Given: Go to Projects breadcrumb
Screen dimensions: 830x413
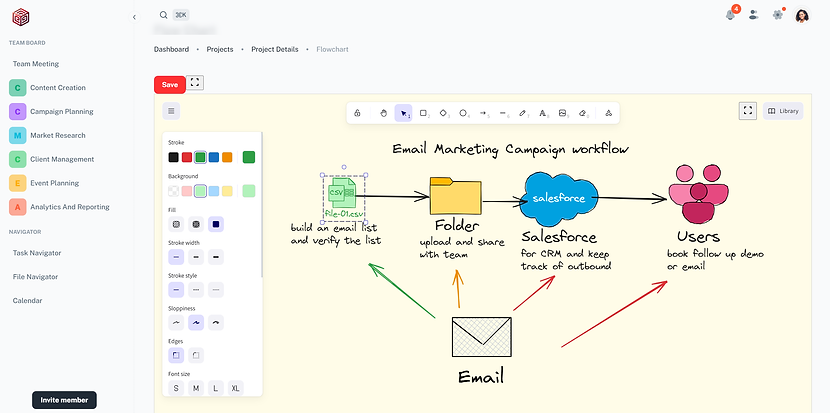Looking at the screenshot, I should [220, 49].
